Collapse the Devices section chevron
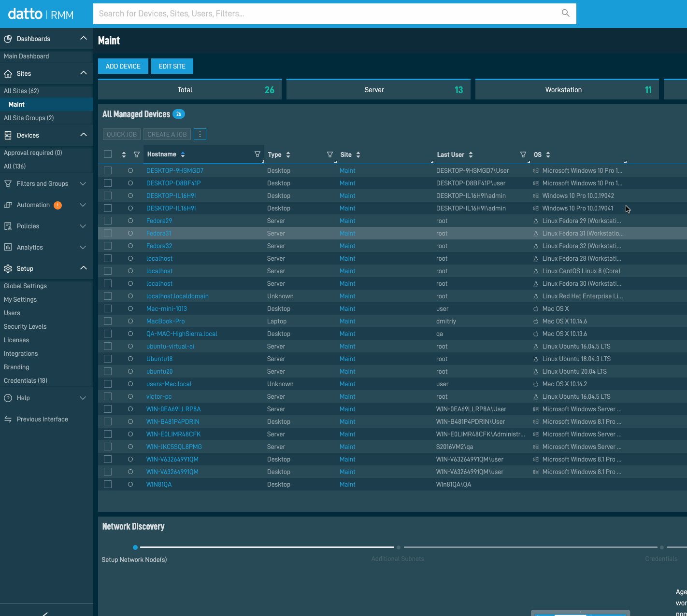 [x=83, y=135]
